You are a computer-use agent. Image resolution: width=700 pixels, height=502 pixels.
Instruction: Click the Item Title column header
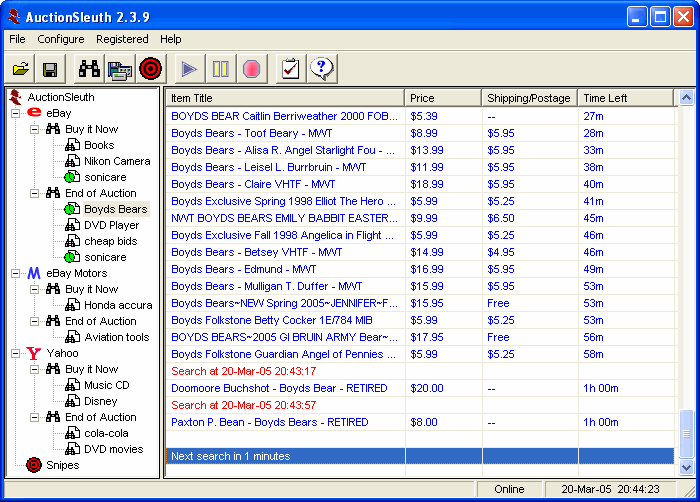pyautogui.click(x=285, y=98)
